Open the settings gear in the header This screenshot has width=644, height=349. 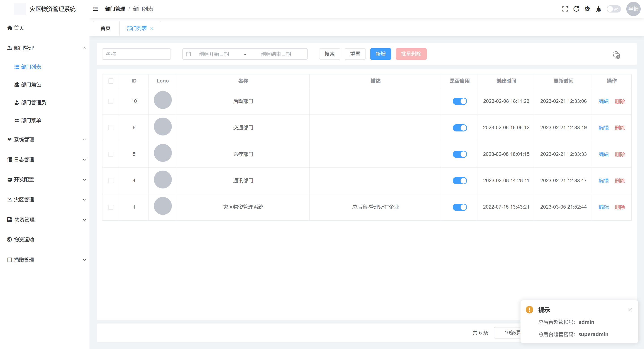click(587, 9)
